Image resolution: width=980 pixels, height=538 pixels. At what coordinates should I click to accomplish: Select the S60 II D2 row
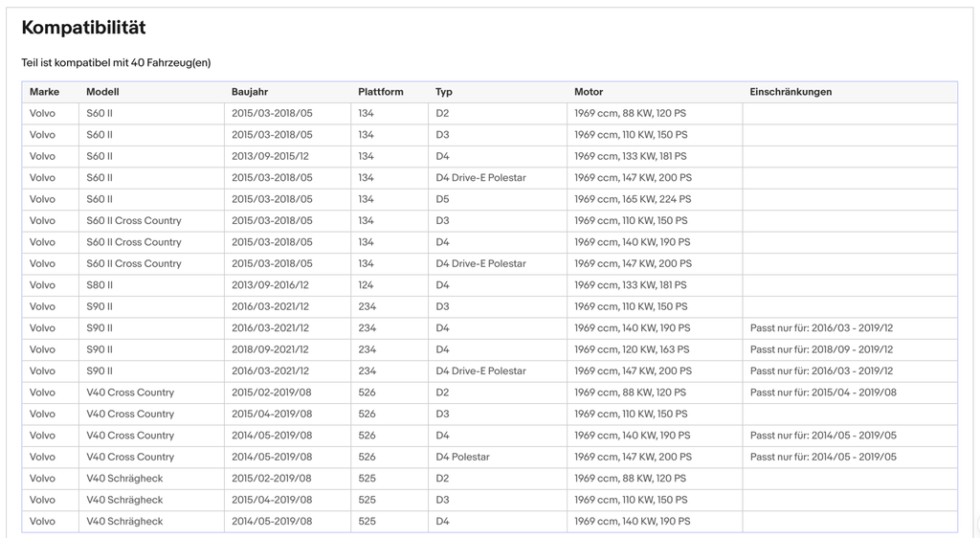[x=489, y=113]
